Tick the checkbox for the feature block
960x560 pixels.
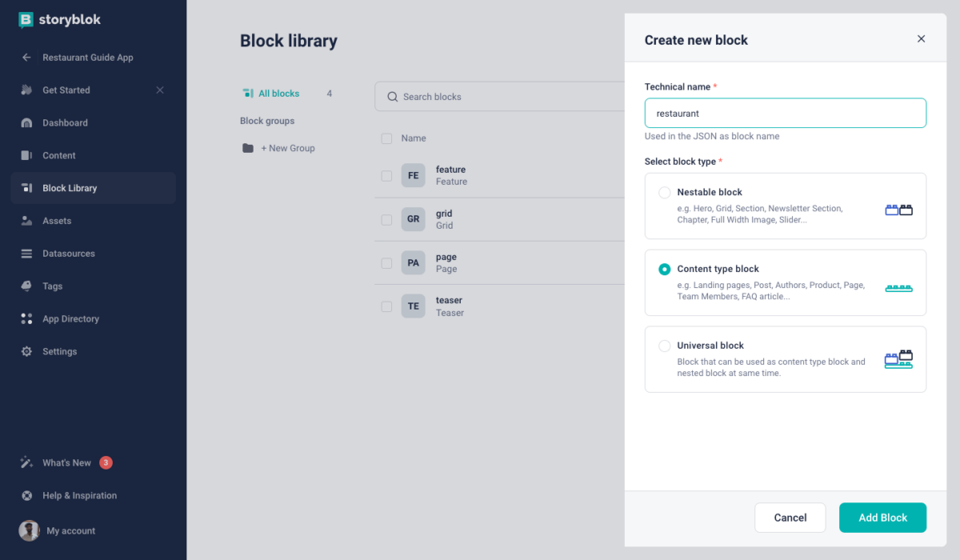coord(387,176)
